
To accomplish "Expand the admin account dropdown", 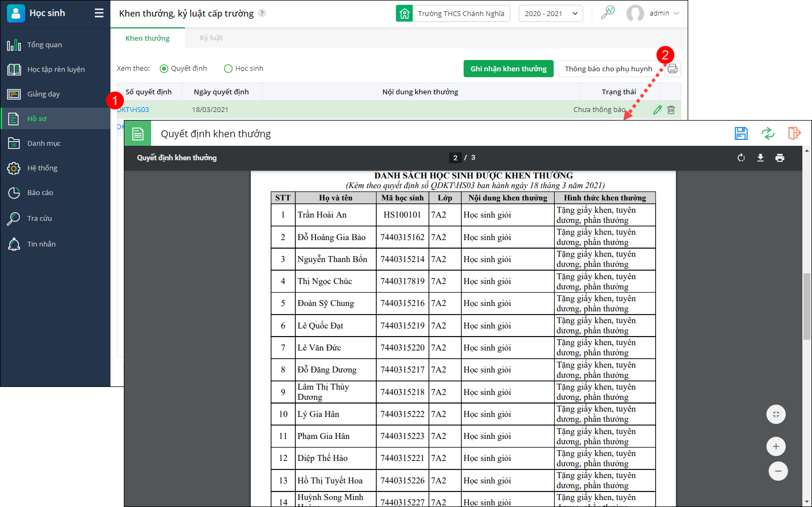I will pyautogui.click(x=676, y=13).
